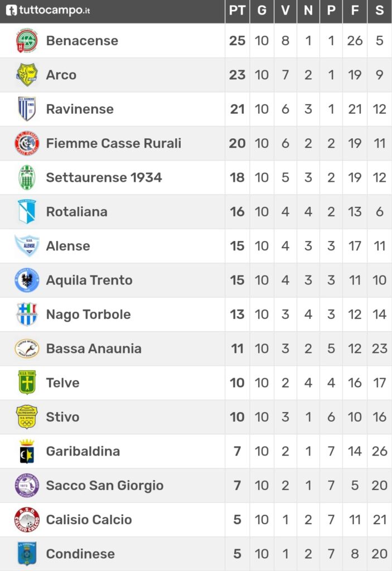Image resolution: width=392 pixels, height=571 pixels.
Task: Select the Ravinense striped shield crest
Action: (27, 109)
